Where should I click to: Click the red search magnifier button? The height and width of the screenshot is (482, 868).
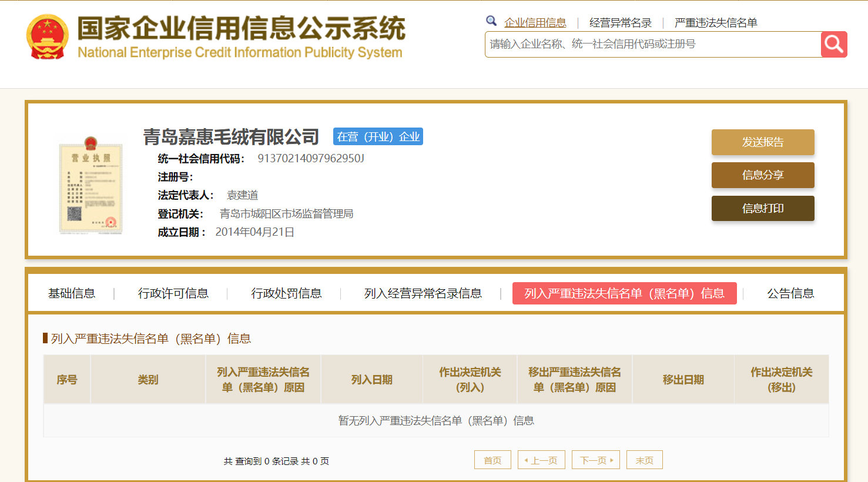834,44
